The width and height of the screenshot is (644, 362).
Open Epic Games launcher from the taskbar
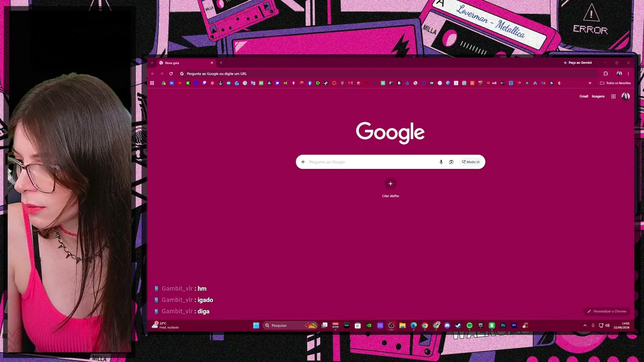click(480, 325)
